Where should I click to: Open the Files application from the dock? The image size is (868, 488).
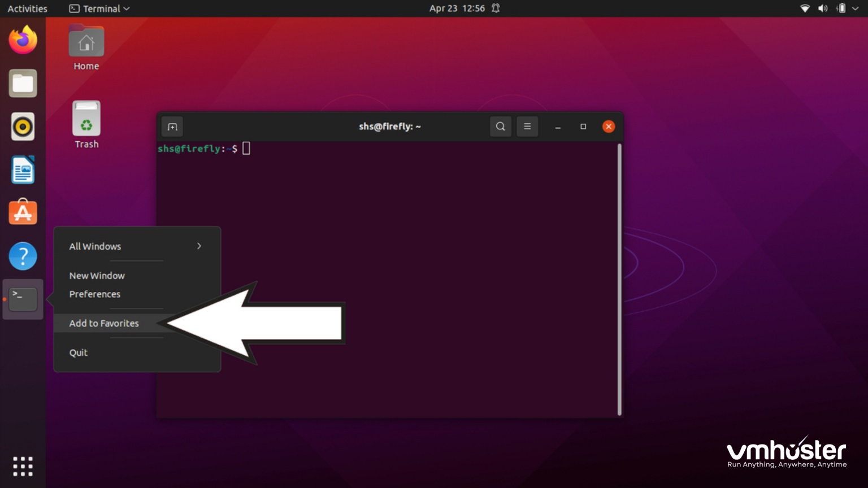point(23,83)
